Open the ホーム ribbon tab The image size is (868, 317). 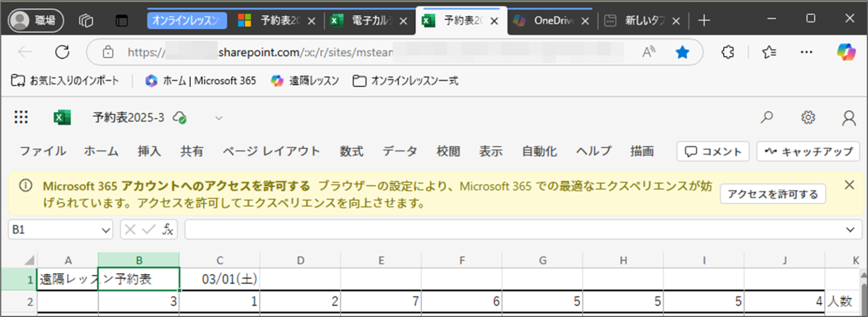(101, 151)
